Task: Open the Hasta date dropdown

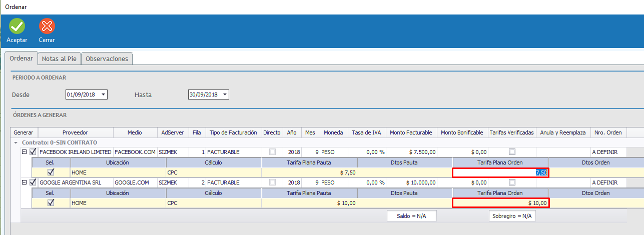Action: pos(225,94)
